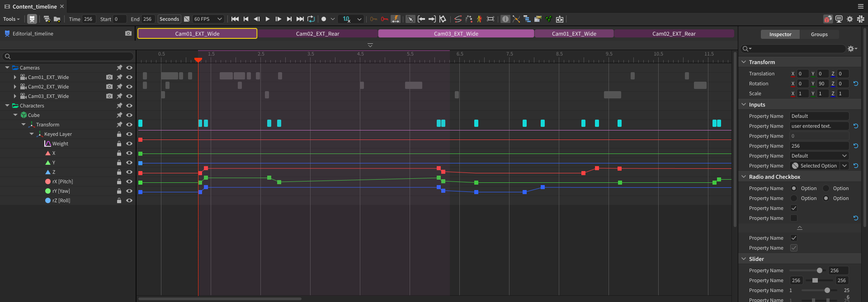Click the monitor icon in top-right toolbar

839,19
